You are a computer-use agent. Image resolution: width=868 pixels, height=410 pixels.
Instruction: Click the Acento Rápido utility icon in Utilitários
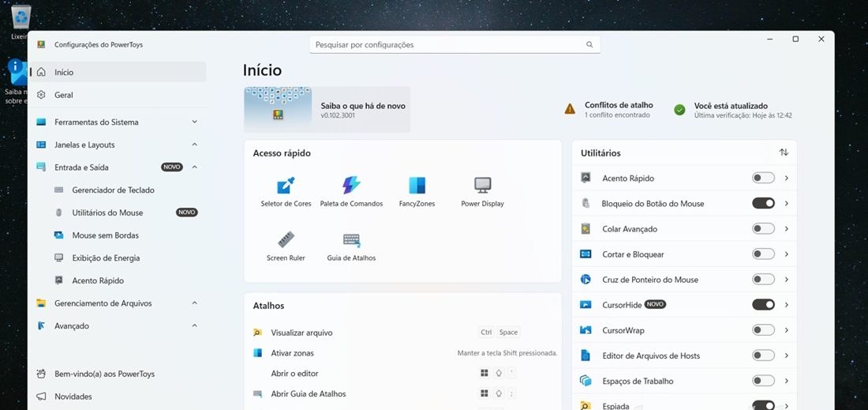coord(586,178)
